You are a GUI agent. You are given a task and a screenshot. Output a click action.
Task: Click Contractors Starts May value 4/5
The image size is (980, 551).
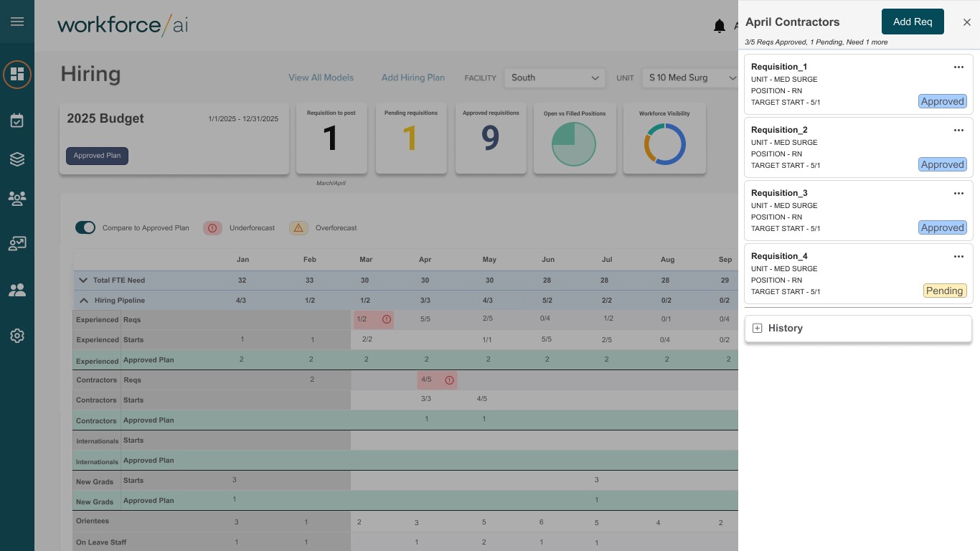tap(482, 399)
